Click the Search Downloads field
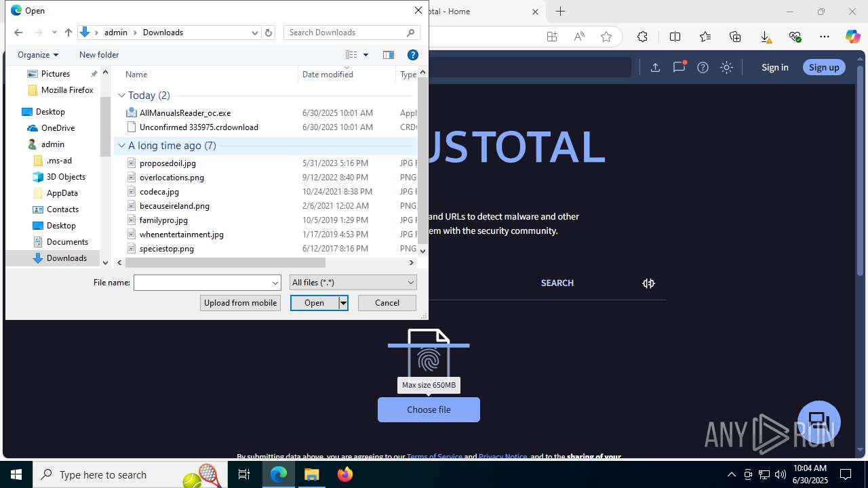Viewport: 868px width, 488px height. 351,33
